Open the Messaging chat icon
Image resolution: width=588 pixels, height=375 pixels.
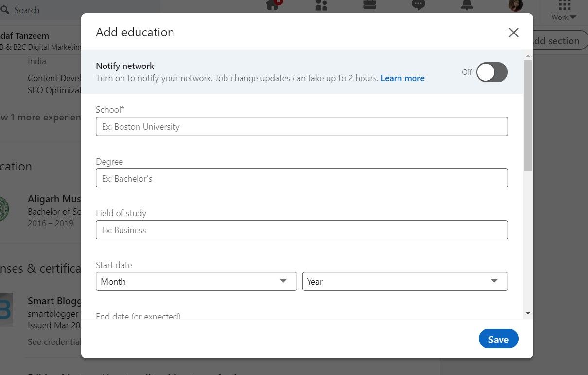click(418, 5)
